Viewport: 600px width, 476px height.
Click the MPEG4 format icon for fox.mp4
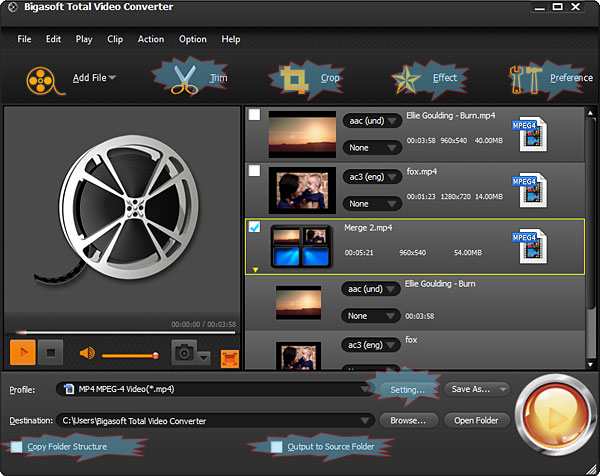(x=531, y=190)
